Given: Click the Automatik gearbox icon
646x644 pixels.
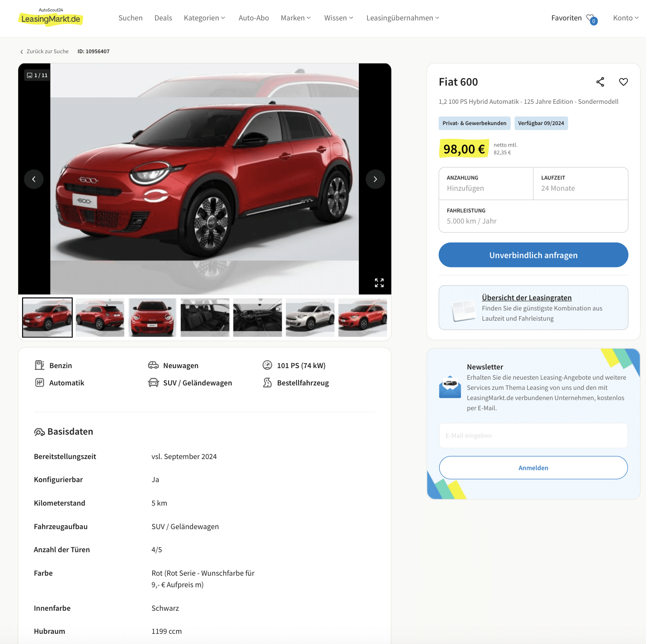Looking at the screenshot, I should (x=39, y=382).
